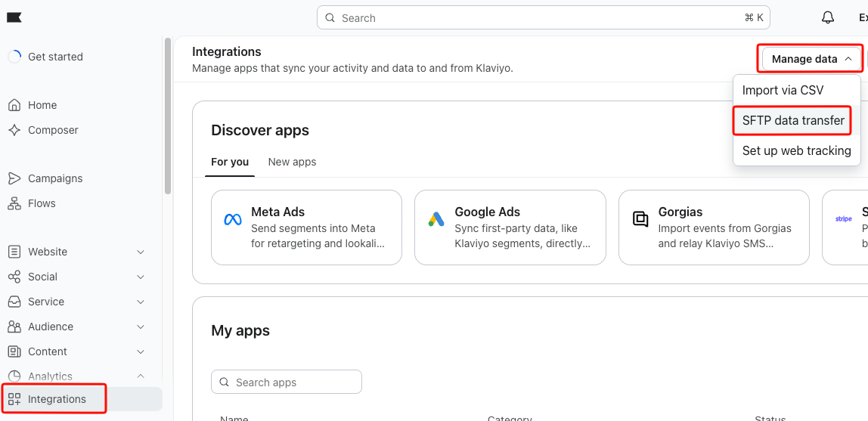868x421 pixels.
Task: Click the Discover apps heading
Action: click(x=260, y=131)
